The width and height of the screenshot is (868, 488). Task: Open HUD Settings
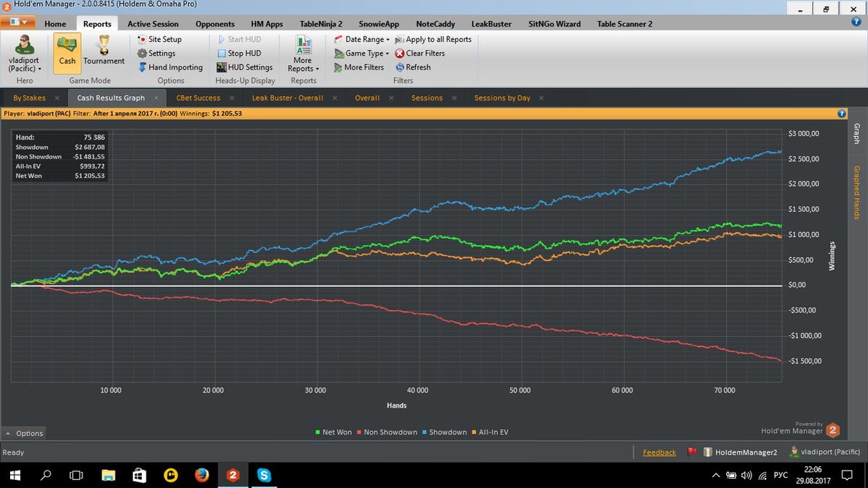click(244, 67)
